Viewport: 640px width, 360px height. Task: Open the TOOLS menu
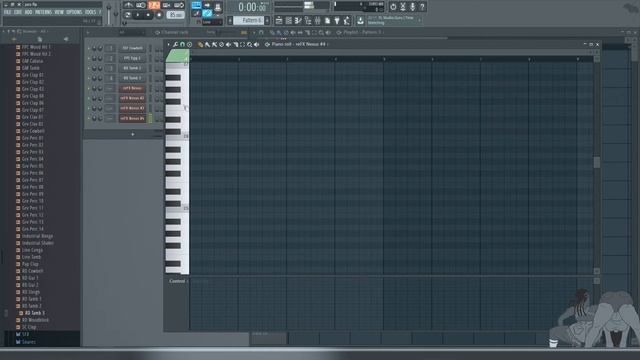click(90, 12)
